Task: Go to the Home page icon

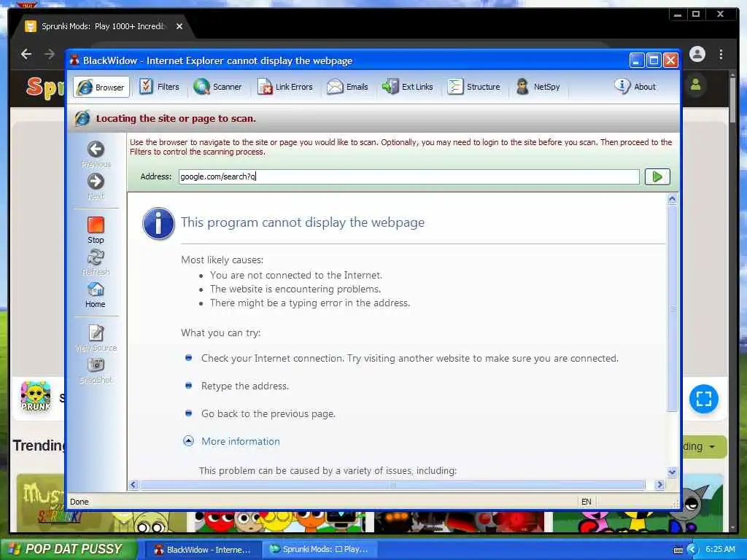Action: 96,289
